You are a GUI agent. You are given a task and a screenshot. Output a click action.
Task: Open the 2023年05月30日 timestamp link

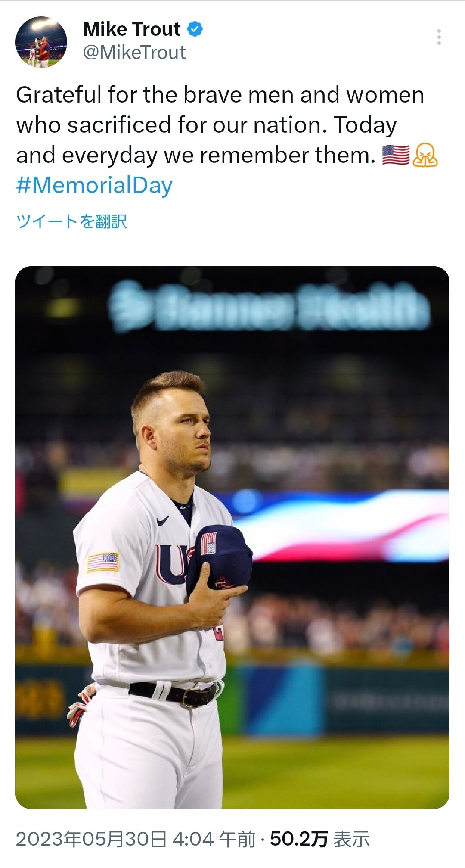[x=135, y=839]
